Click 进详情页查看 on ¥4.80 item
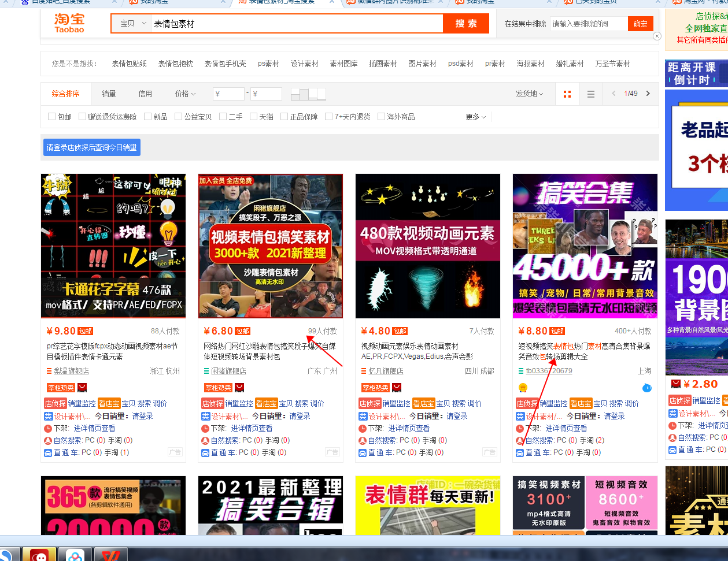 (x=409, y=428)
